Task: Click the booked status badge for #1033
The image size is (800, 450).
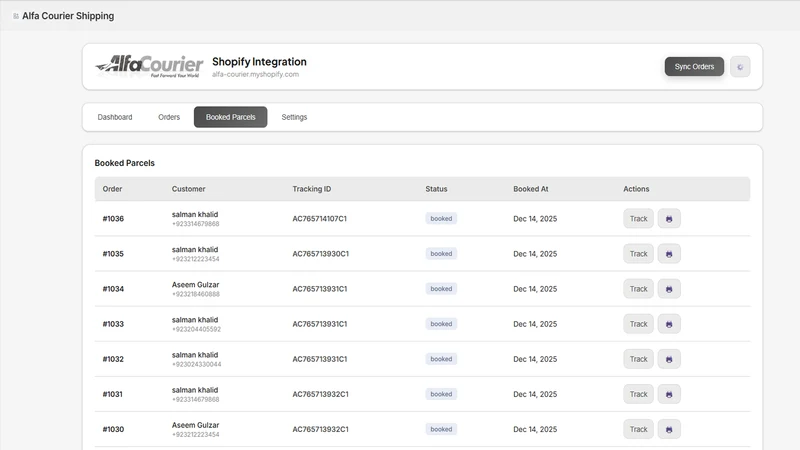Action: click(x=441, y=324)
